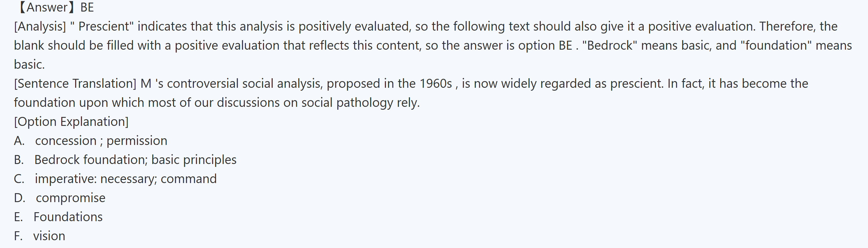868x248 pixels.
Task: Click the "[Option Explanation]" section label
Action: click(71, 122)
